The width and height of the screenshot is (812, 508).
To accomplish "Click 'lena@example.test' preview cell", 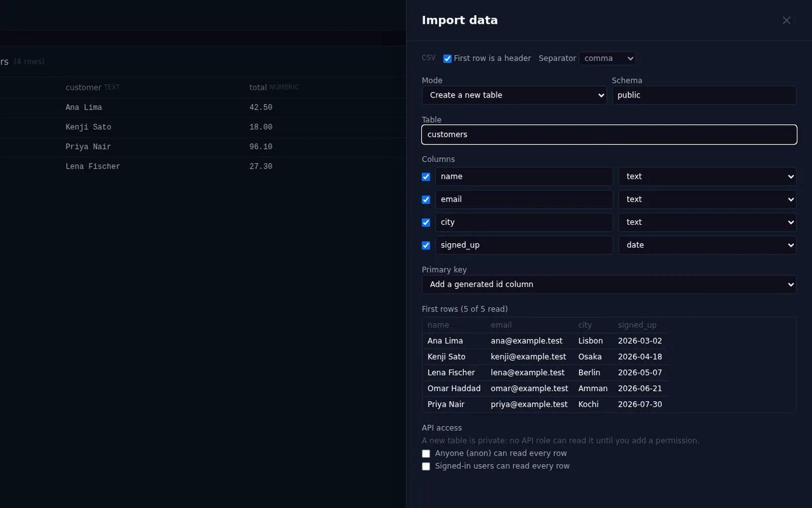I will 527,372.
